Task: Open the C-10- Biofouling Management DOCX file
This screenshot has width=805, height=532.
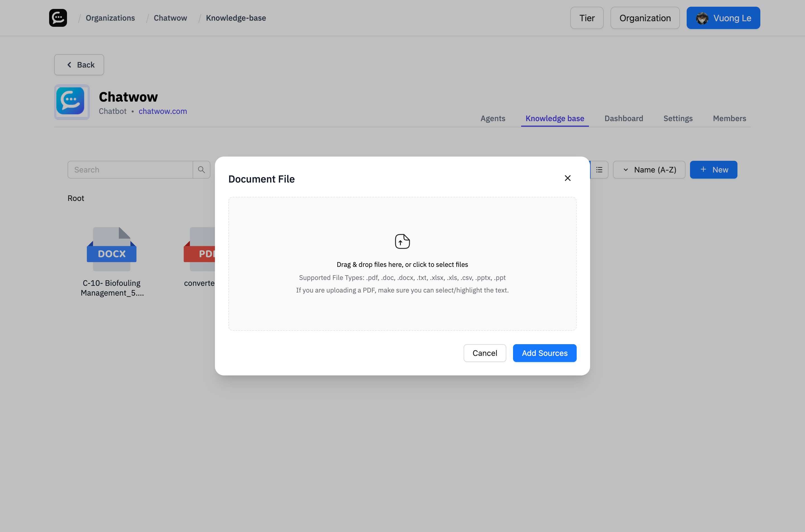Action: 111,249
